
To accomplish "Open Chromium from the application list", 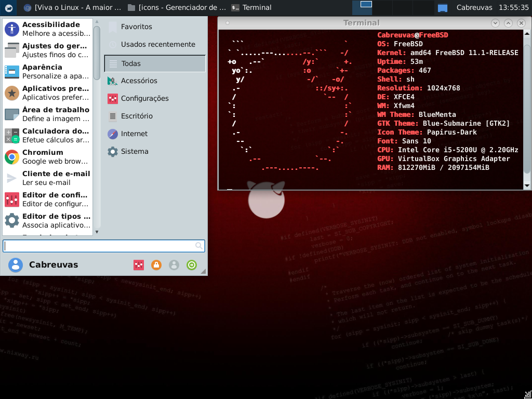I will (47, 156).
